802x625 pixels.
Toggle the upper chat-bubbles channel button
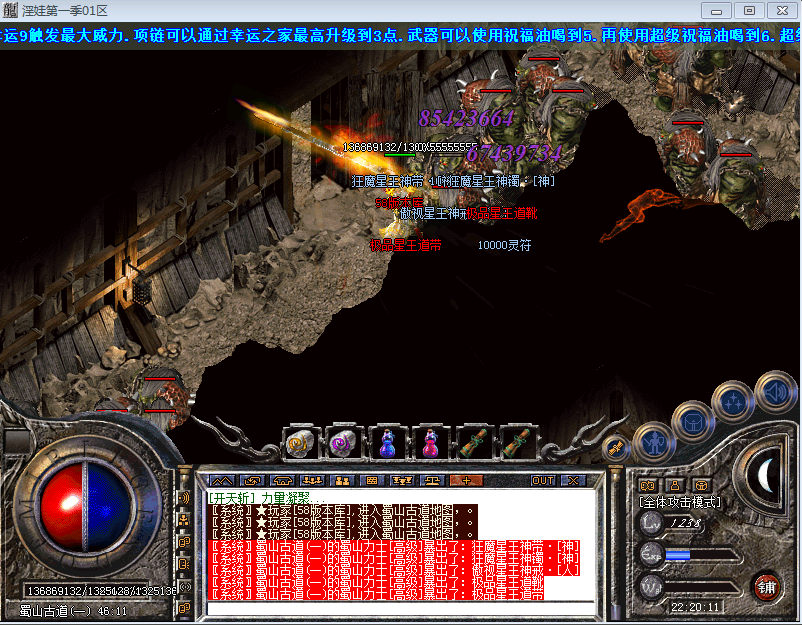[184, 542]
